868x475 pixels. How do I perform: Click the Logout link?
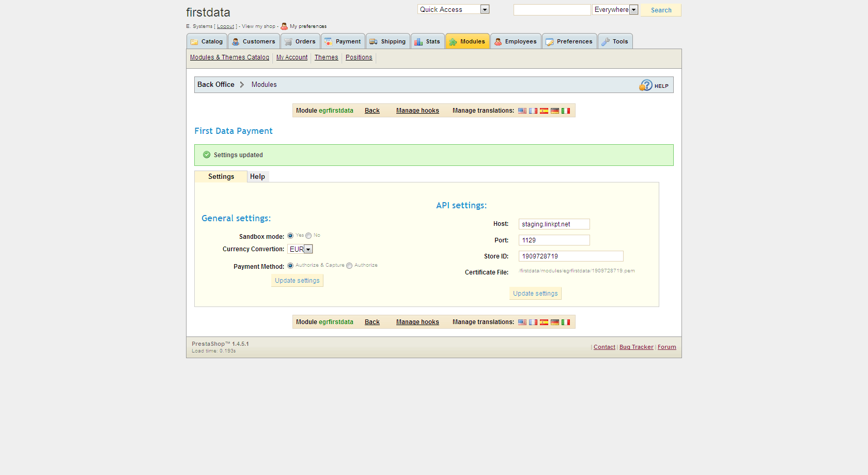[x=225, y=26]
